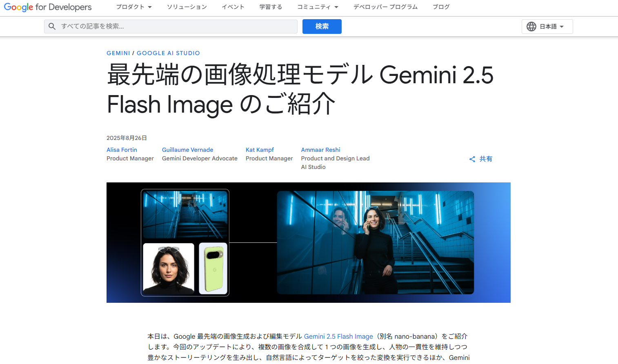Follow the Gemini 2.5 Flash Image text link
This screenshot has width=618, height=364.
338,336
